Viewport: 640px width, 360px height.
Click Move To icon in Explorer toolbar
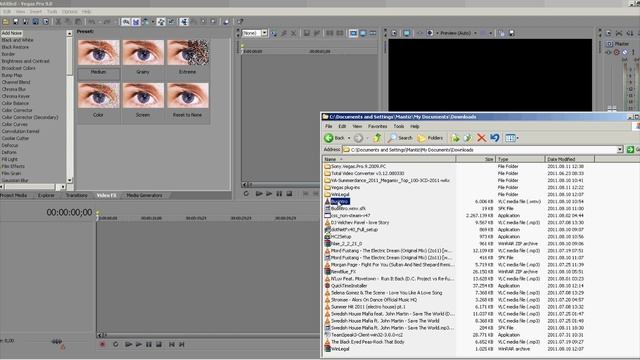(455, 138)
